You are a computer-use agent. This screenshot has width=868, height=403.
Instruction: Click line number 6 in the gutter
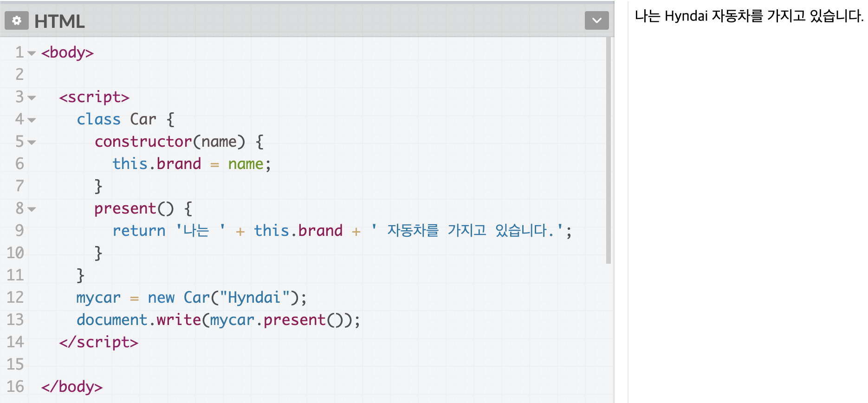click(x=19, y=164)
